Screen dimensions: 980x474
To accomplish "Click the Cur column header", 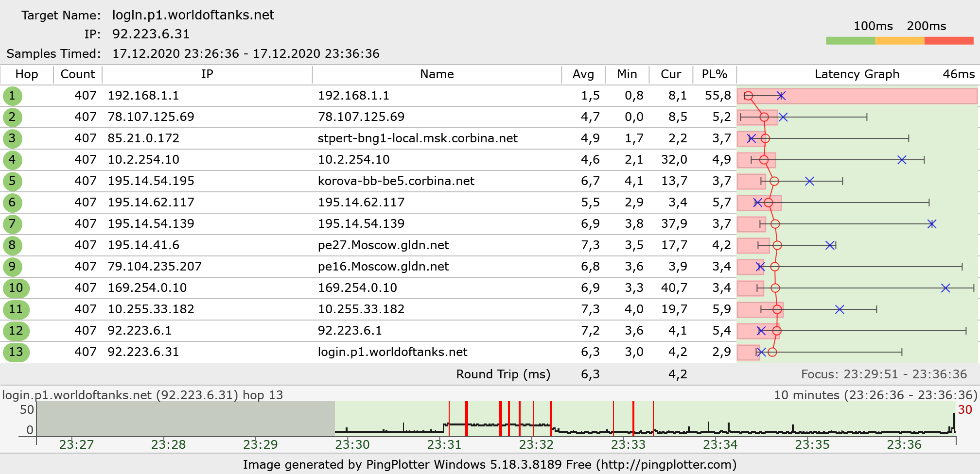I will [x=671, y=74].
